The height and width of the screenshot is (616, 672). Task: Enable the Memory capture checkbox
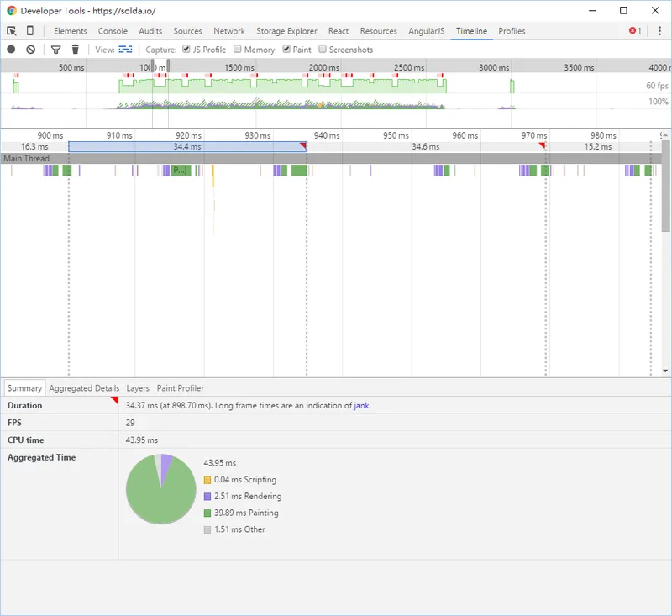pos(238,50)
